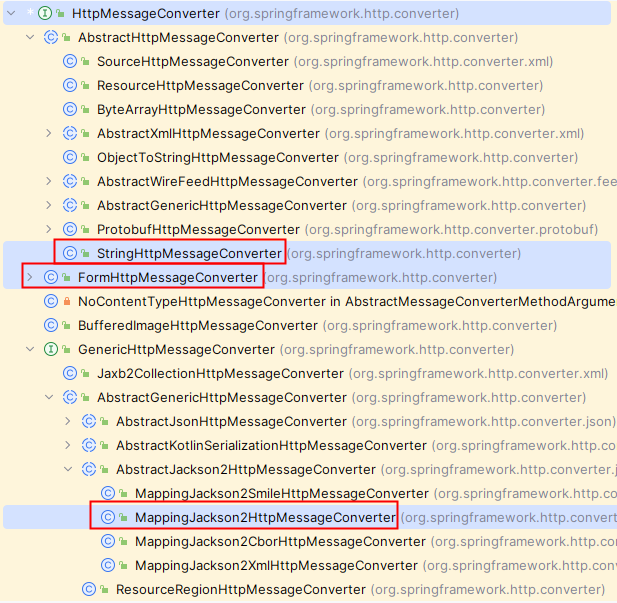Click the class icon of ProtobufHttpMessageConverter

[x=70, y=229]
